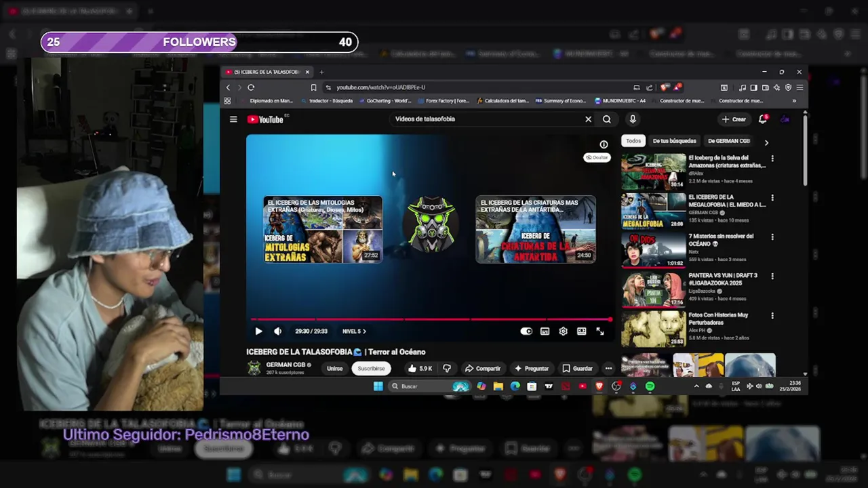868x488 pixels.
Task: Select the Todos filter chip
Action: 633,141
